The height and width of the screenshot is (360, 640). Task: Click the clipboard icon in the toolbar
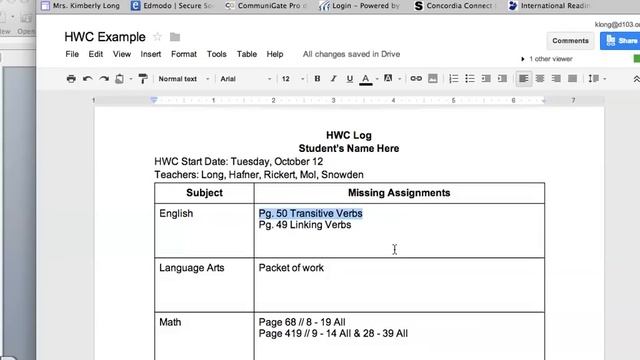[120, 79]
